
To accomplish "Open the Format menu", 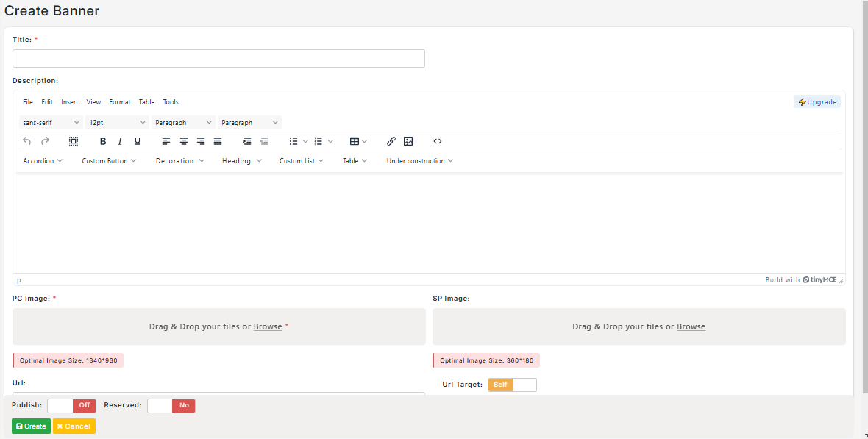I will [120, 102].
